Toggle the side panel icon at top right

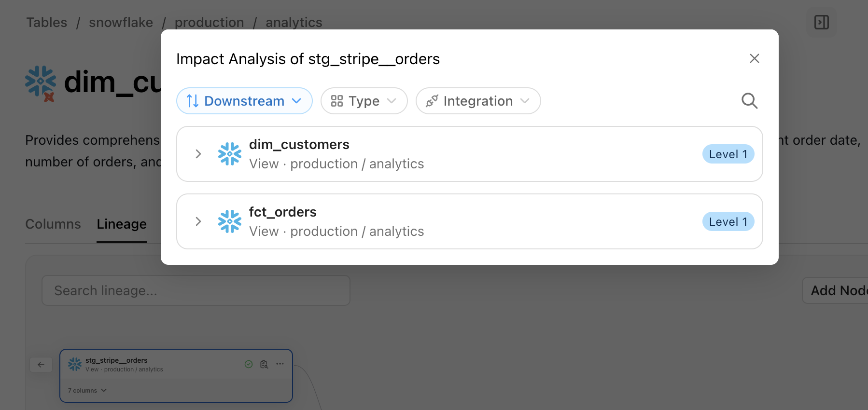click(821, 22)
